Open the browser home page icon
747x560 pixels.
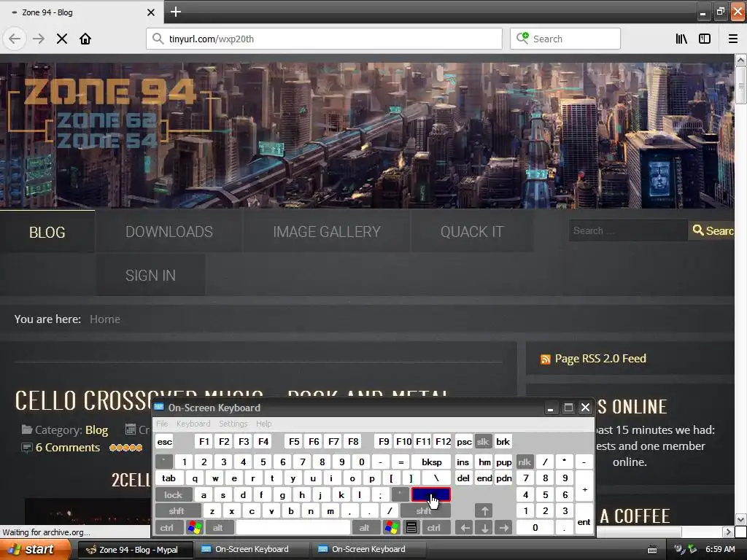(85, 39)
